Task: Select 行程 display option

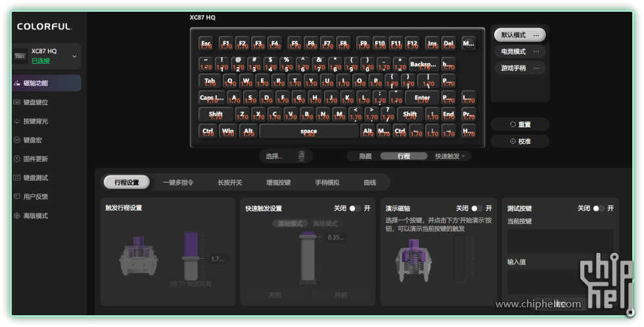Action: (x=403, y=156)
